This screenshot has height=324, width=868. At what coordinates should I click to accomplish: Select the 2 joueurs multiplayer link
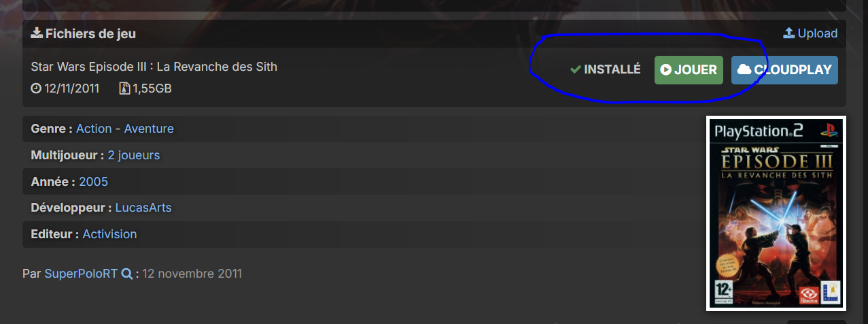(134, 155)
